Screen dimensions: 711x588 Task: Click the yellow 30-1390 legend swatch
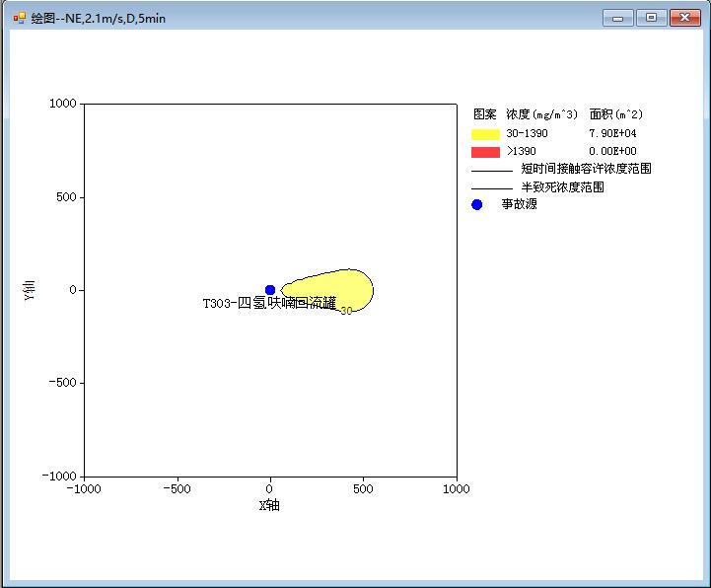[485, 134]
